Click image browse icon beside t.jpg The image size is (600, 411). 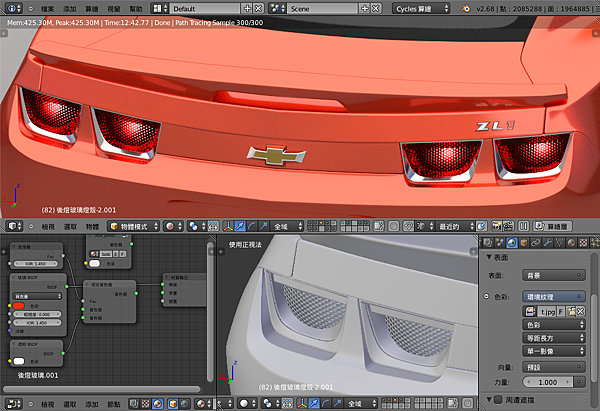[530, 312]
